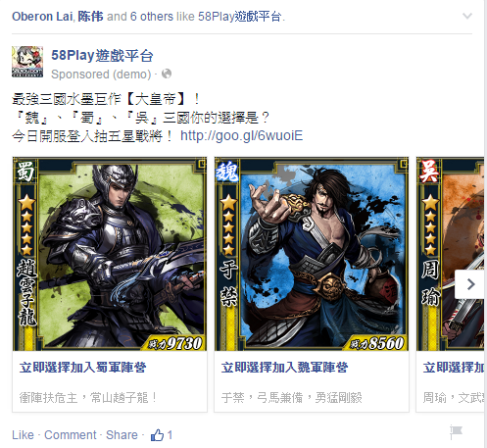This screenshot has width=487, height=448.
Task: Click the 趙雲子龍 Shu card image
Action: click(x=110, y=254)
